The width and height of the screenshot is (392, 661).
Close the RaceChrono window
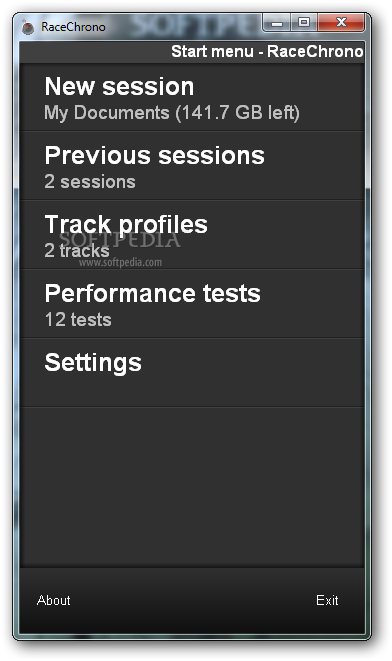click(341, 22)
